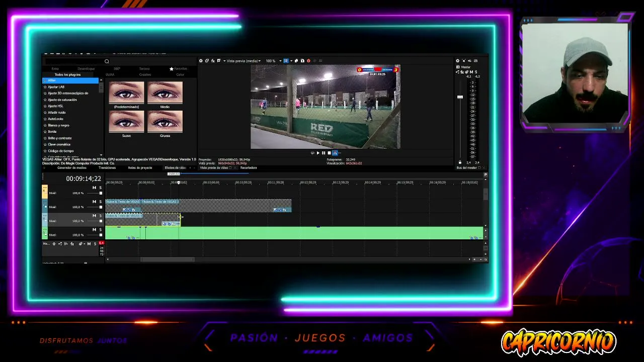Mute the fourth track with green clip
The height and width of the screenshot is (362, 644).
pos(94,230)
